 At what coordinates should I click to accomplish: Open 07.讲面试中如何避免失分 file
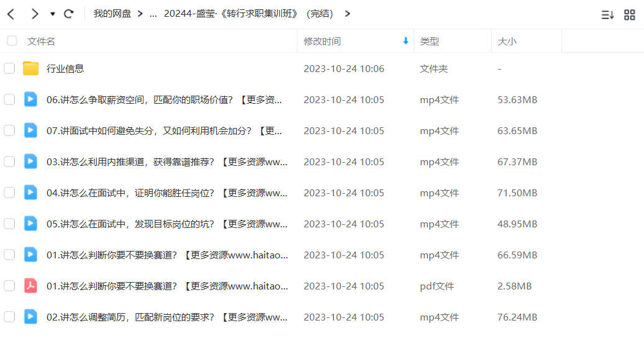(x=164, y=130)
